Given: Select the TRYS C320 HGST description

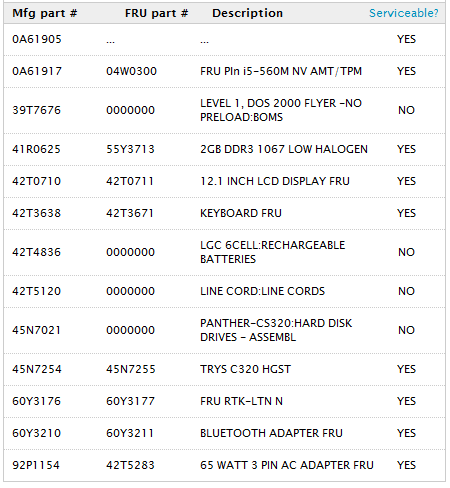Looking at the screenshot, I should 246,369.
